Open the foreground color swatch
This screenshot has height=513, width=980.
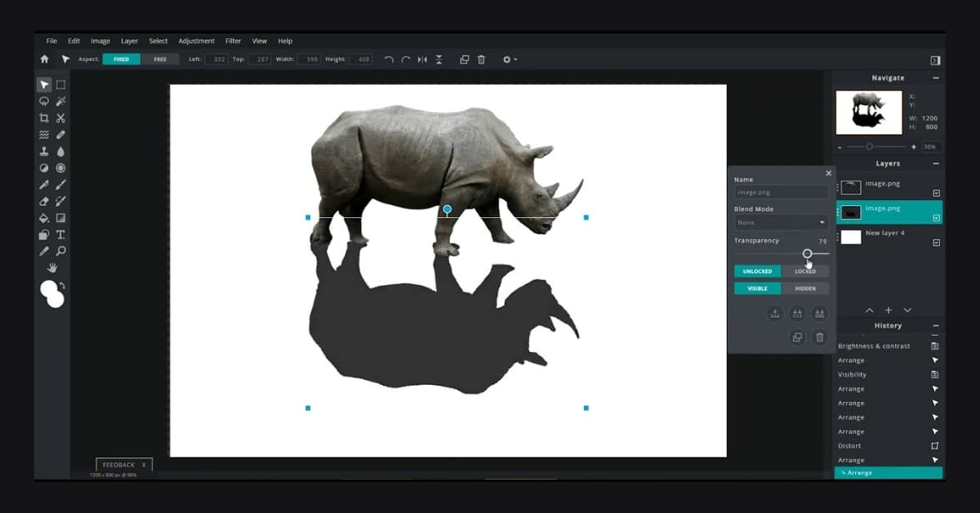[49, 289]
